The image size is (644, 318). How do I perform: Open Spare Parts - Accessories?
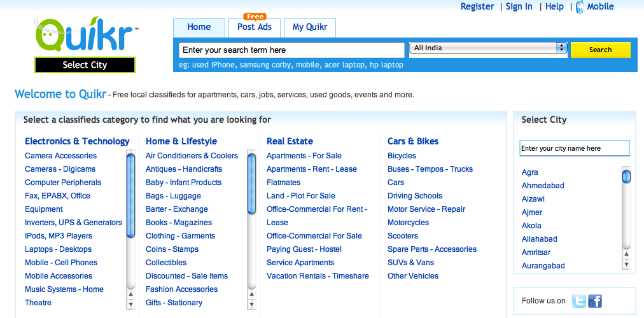(x=432, y=249)
